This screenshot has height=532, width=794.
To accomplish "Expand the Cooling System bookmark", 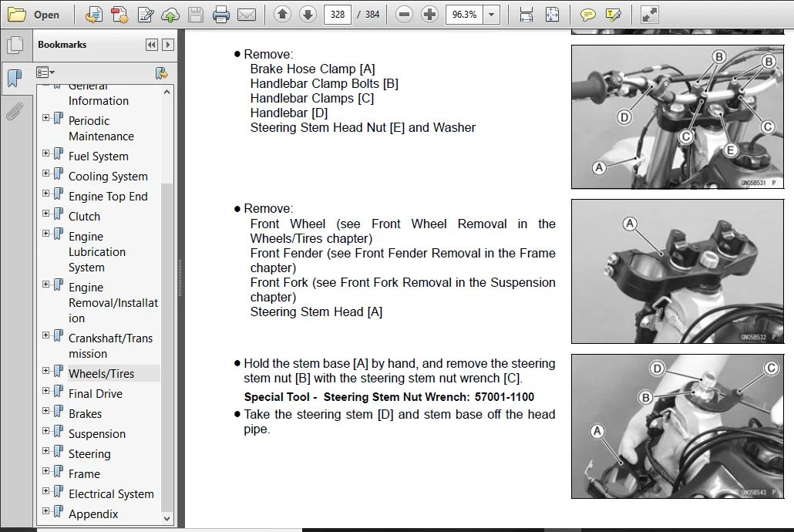I will tap(45, 173).
